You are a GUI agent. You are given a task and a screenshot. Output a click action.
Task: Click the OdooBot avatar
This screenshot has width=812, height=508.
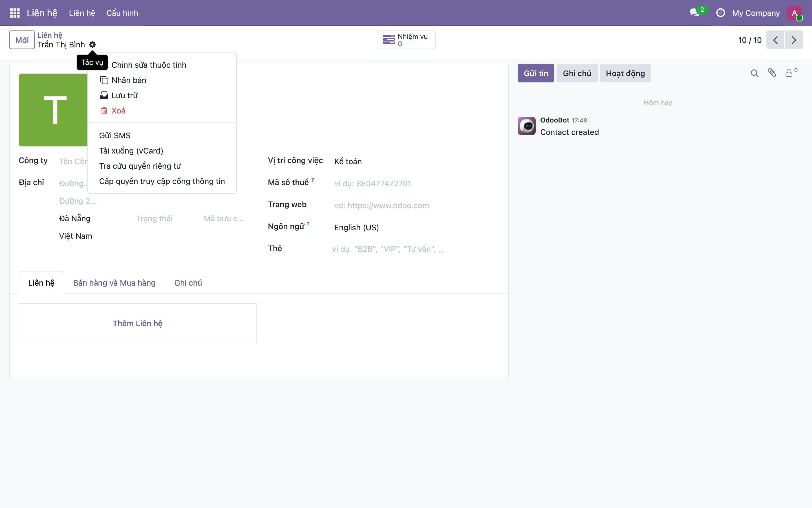click(x=526, y=126)
